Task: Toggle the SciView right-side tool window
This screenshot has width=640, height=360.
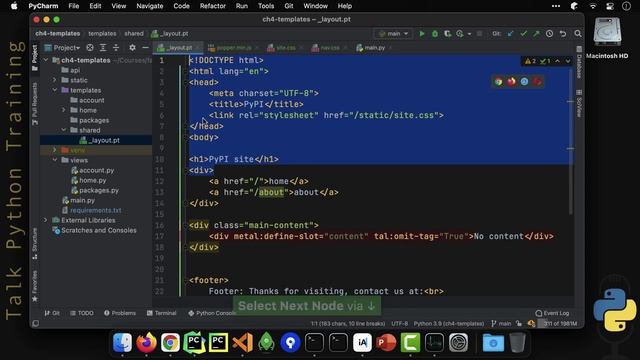Action: click(x=579, y=104)
